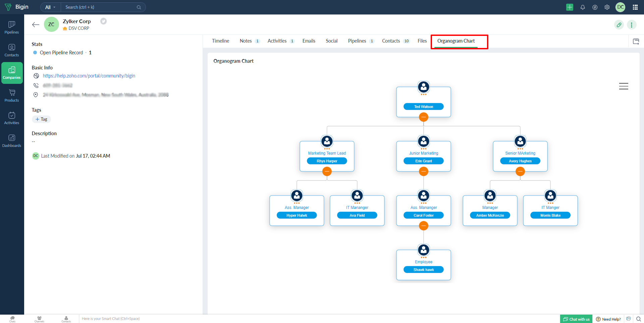Switch to the Emails tab
Image resolution: width=644 pixels, height=323 pixels.
pos(309,41)
